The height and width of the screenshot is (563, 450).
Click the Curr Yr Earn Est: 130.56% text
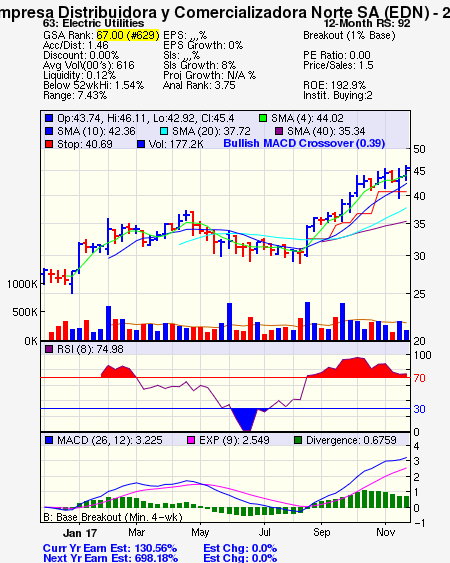tap(110, 548)
